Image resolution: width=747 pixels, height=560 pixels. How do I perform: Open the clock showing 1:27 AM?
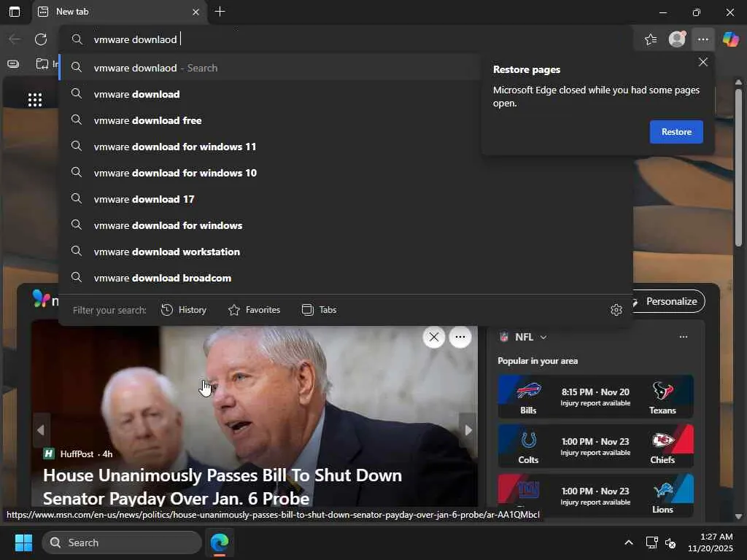pyautogui.click(x=711, y=542)
